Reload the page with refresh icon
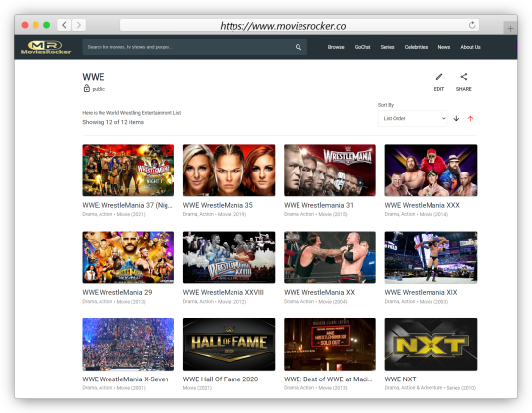Screen dimensions: 532x413 [472, 25]
